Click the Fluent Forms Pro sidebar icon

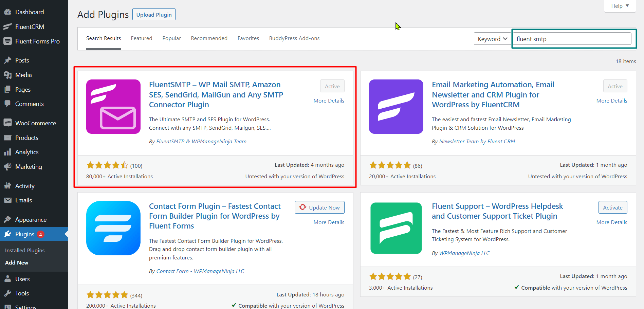(7, 41)
